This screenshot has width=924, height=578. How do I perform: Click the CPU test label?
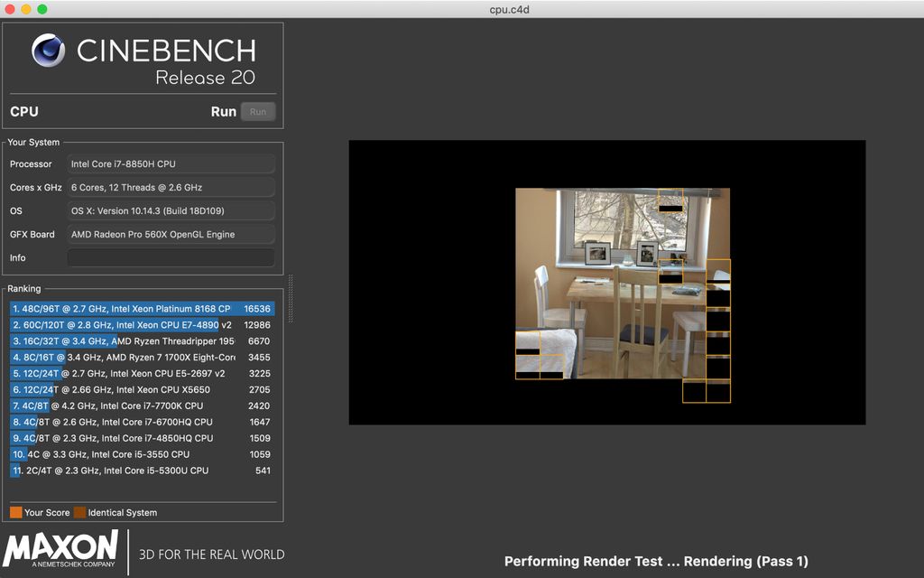pyautogui.click(x=23, y=111)
